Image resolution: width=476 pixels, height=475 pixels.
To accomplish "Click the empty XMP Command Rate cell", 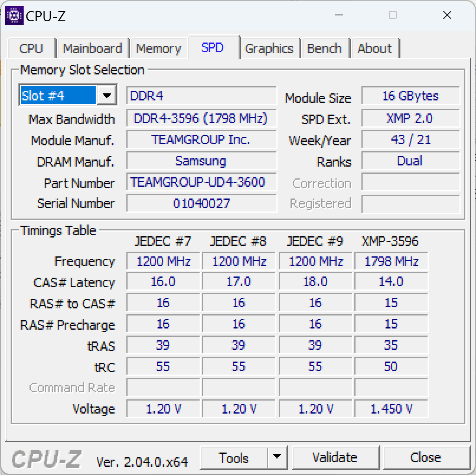I will click(391, 388).
